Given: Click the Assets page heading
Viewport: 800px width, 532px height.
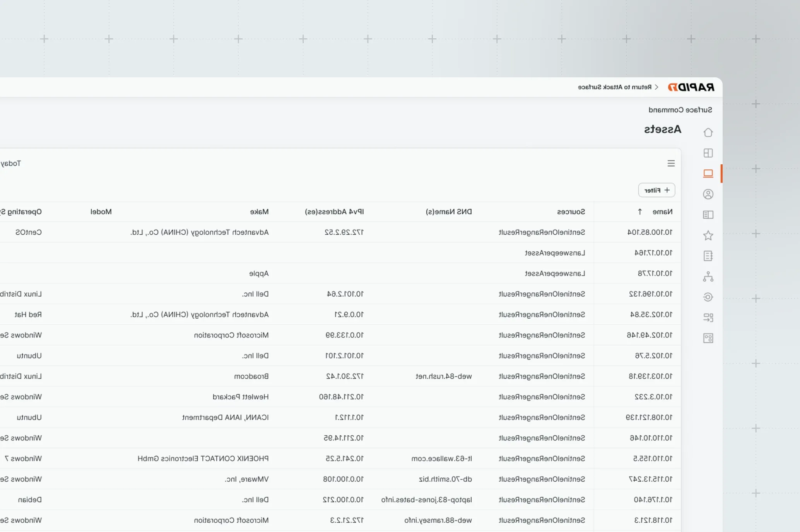Looking at the screenshot, I should 662,129.
